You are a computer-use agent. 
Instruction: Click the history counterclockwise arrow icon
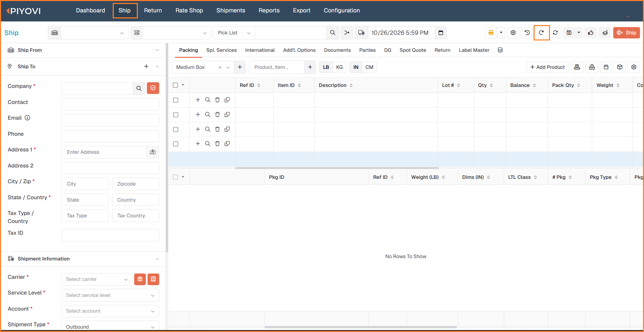pos(527,33)
